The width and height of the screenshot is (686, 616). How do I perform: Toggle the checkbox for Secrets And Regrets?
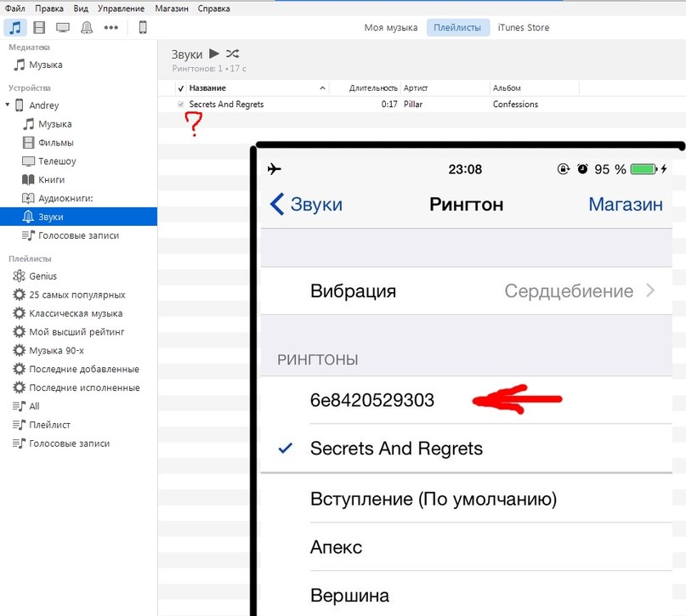(x=181, y=104)
